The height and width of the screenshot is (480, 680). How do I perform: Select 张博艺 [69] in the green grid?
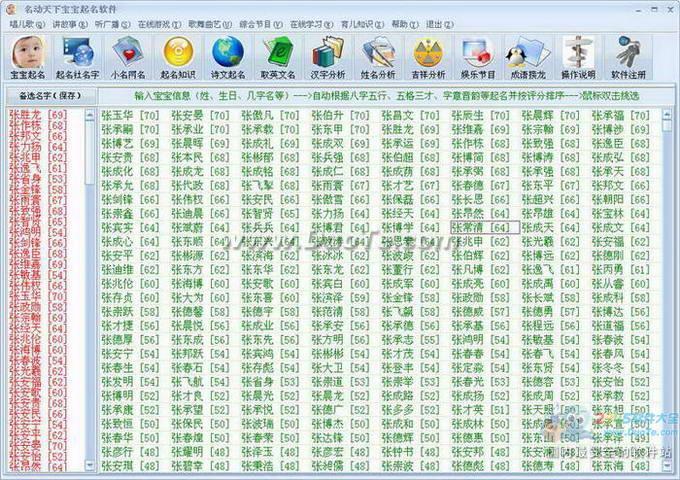(x=130, y=144)
